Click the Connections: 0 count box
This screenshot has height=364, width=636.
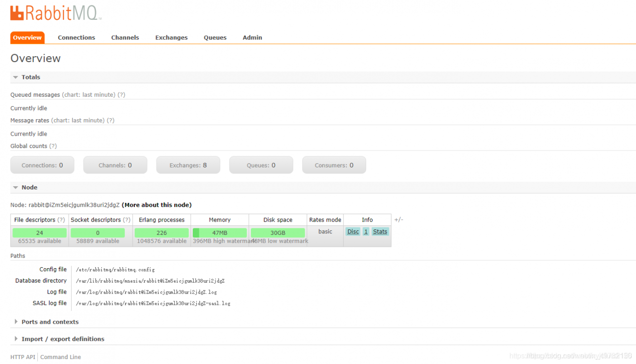tap(42, 165)
